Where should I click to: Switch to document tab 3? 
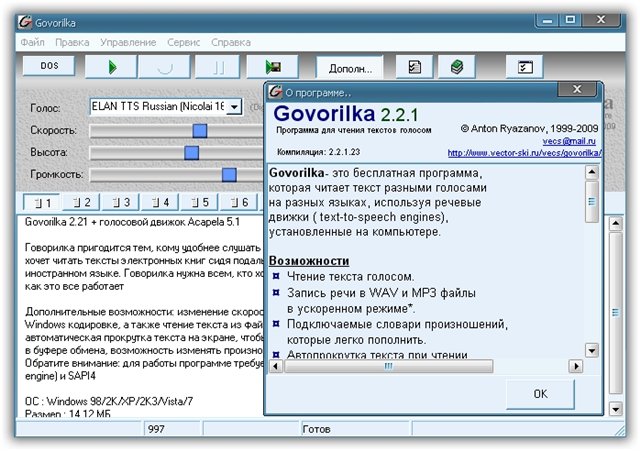click(x=121, y=202)
